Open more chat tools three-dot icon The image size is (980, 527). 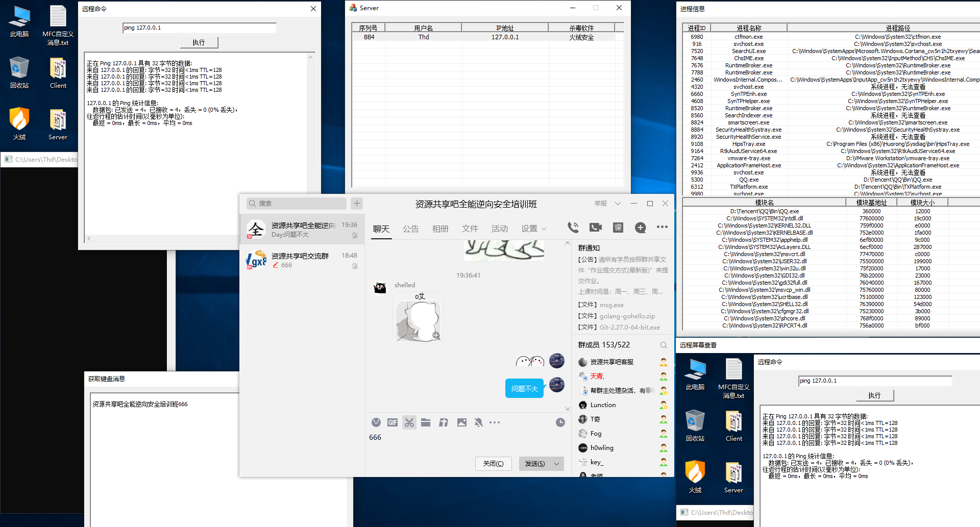pyautogui.click(x=495, y=422)
